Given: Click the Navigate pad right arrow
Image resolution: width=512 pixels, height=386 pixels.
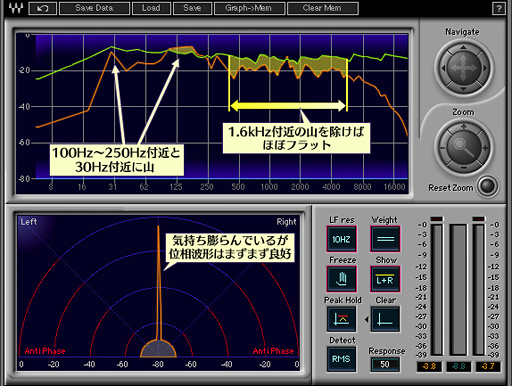Looking at the screenshot, I should click(485, 68).
